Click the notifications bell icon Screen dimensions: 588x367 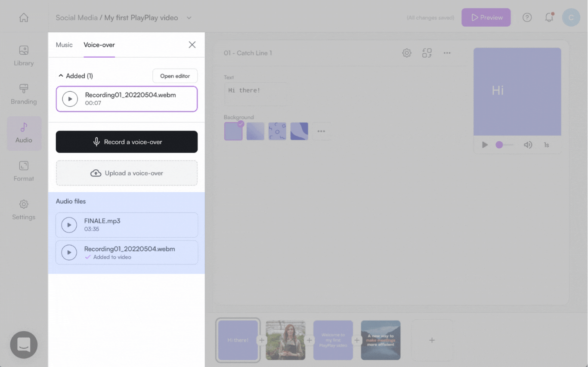coord(549,18)
